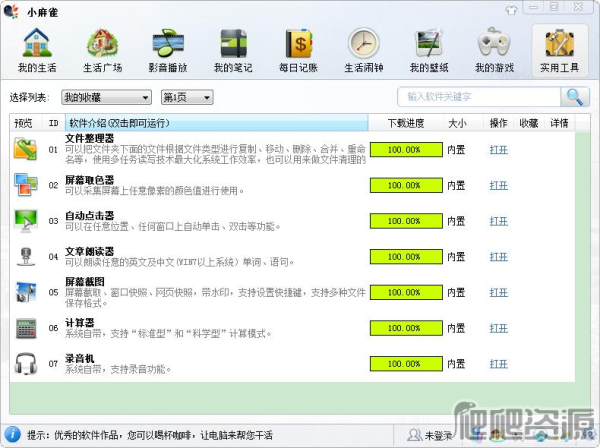The height and width of the screenshot is (448, 600).
Task: Select the 计算器 title text
Action: coord(80,323)
